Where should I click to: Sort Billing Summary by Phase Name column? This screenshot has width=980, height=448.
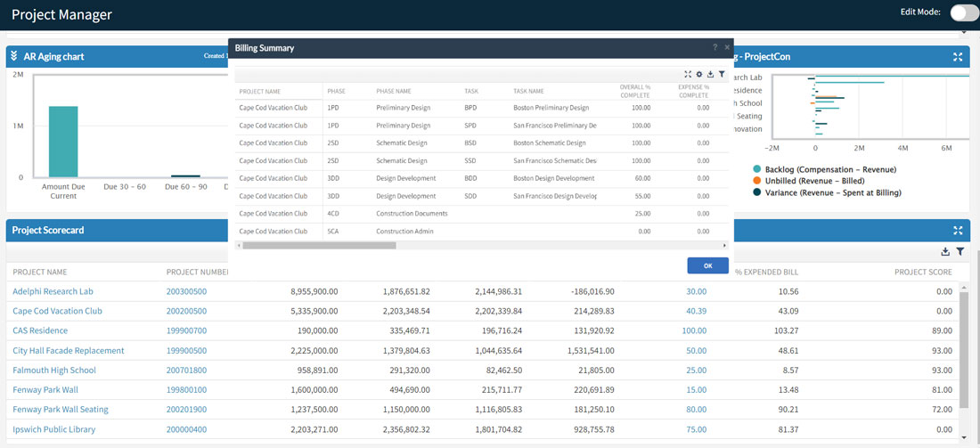394,91
